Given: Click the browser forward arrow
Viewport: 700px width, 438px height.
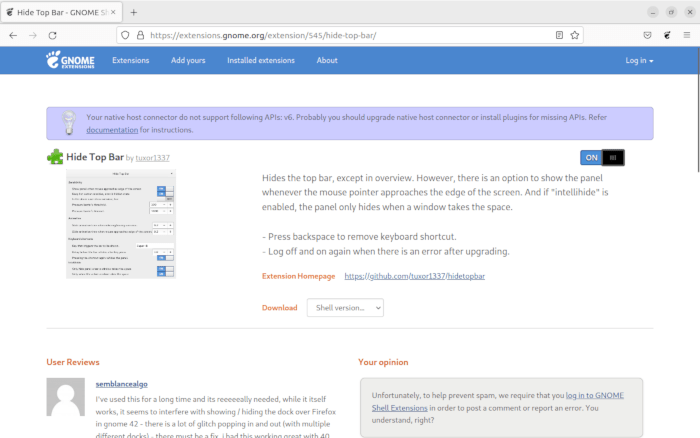Looking at the screenshot, I should [33, 35].
